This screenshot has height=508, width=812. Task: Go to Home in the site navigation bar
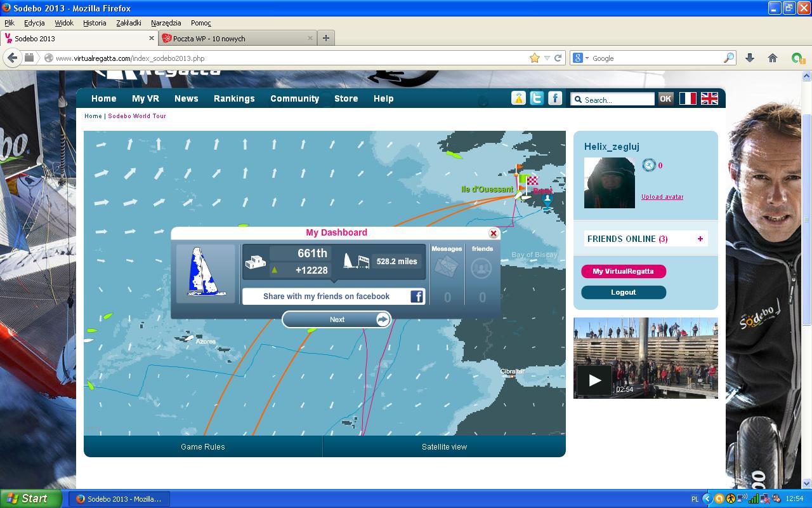(104, 98)
